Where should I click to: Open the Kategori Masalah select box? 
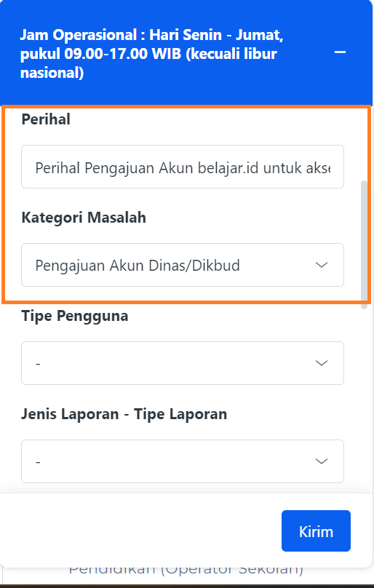click(183, 265)
